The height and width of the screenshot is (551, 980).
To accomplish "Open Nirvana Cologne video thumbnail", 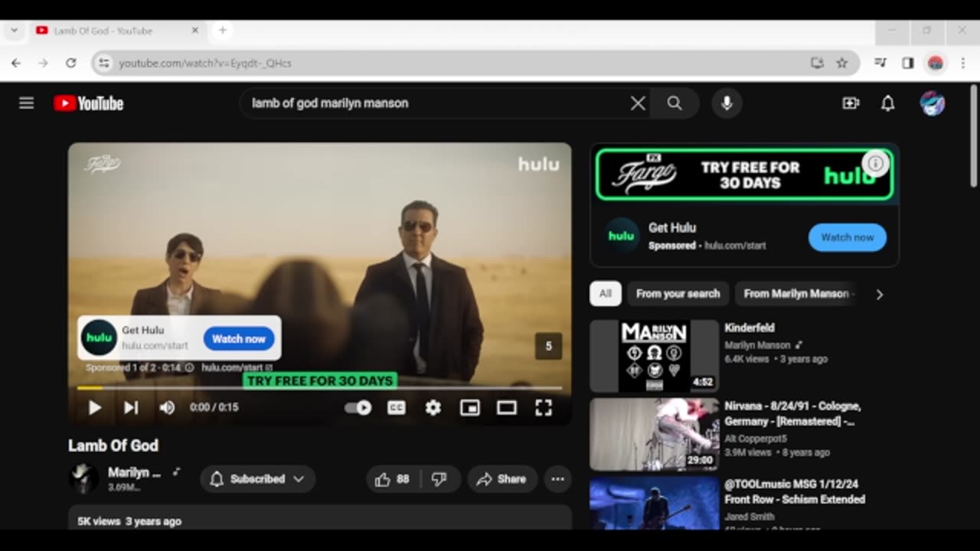I will (x=655, y=434).
